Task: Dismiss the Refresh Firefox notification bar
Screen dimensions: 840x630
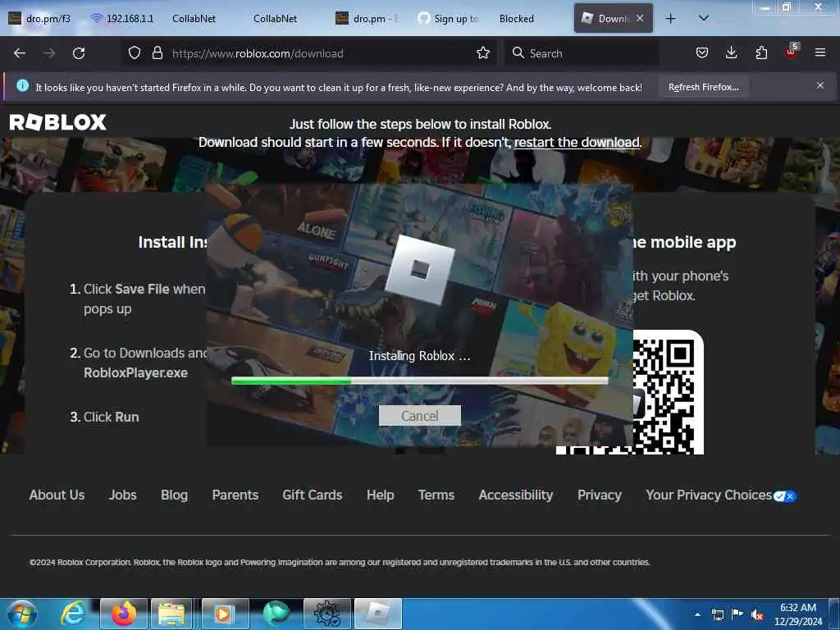Action: click(820, 85)
